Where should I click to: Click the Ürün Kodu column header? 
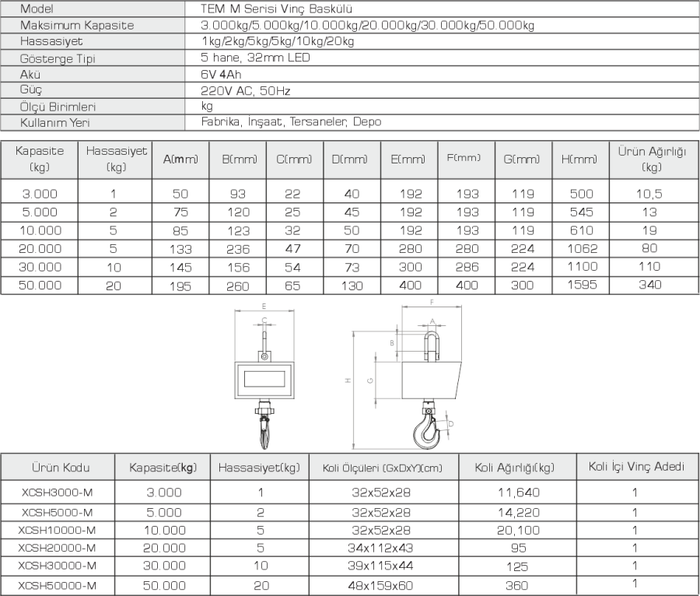[x=61, y=468]
